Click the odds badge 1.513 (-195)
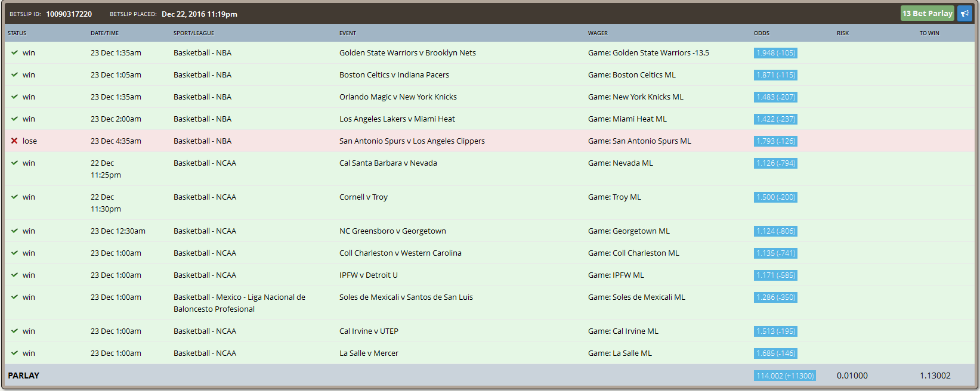The image size is (980, 391). tap(775, 331)
